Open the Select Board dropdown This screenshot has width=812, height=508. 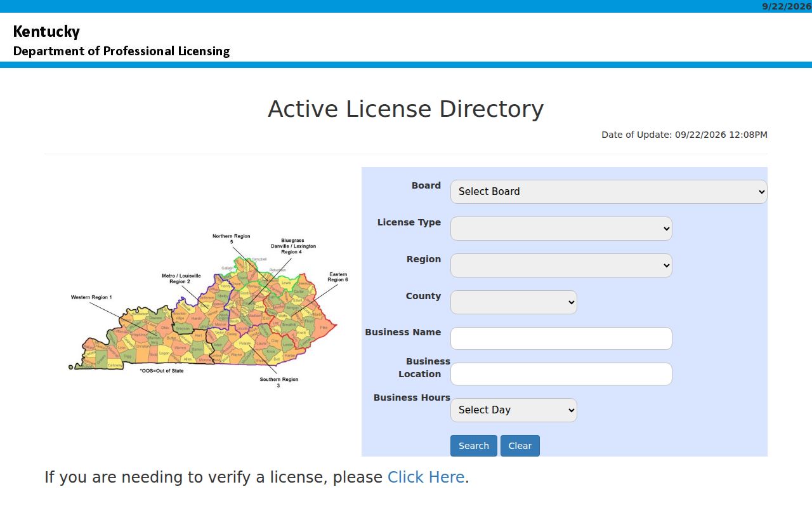[x=608, y=192]
